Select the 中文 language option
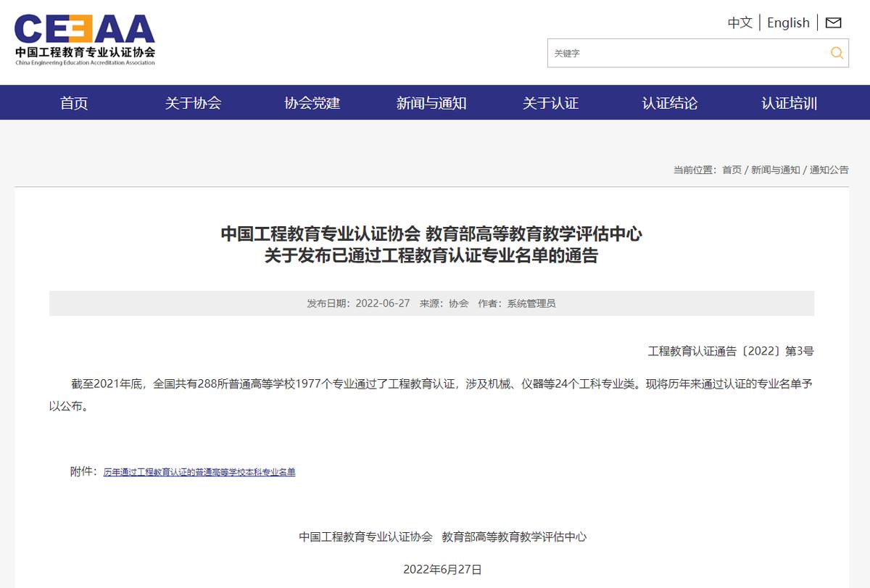Viewport: 870px width, 588px height. (739, 22)
